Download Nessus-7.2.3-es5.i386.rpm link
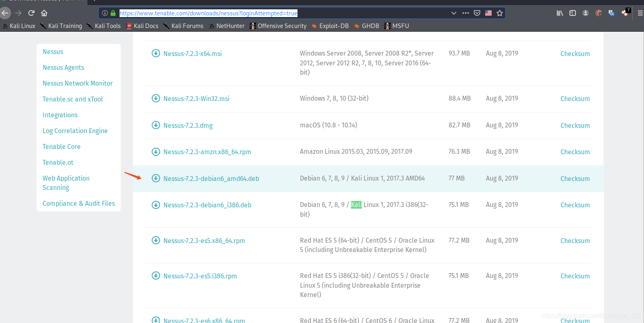644x323 pixels. pyautogui.click(x=200, y=276)
